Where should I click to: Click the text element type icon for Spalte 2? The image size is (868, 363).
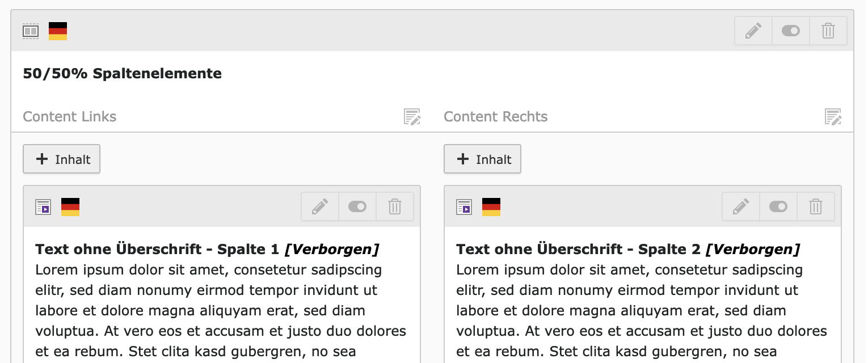coord(464,207)
